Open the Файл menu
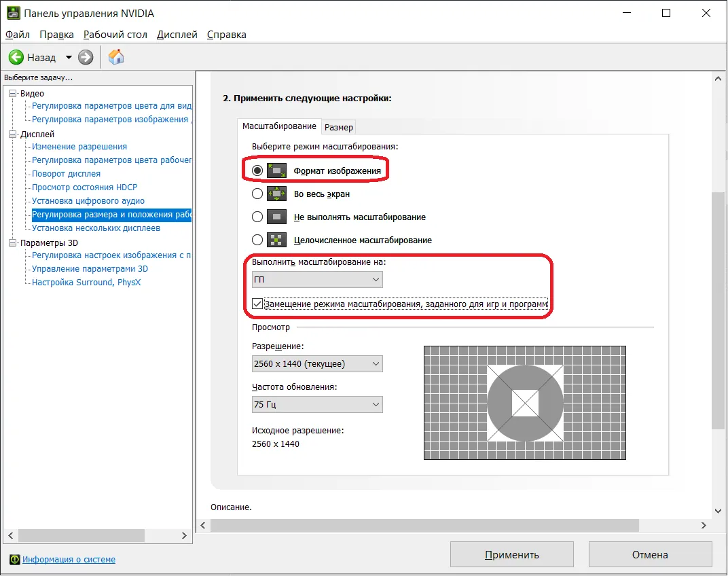 [18, 35]
